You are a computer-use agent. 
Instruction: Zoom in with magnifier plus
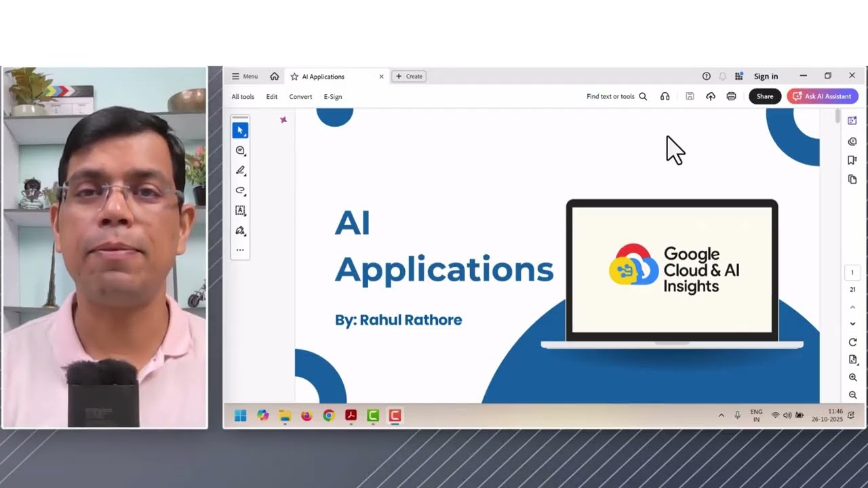tap(852, 378)
